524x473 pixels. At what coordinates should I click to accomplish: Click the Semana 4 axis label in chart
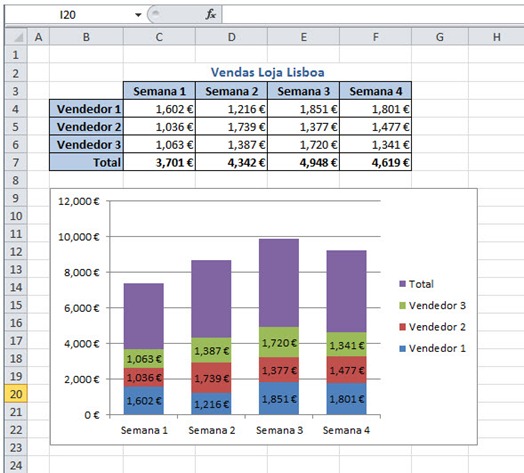tap(346, 430)
